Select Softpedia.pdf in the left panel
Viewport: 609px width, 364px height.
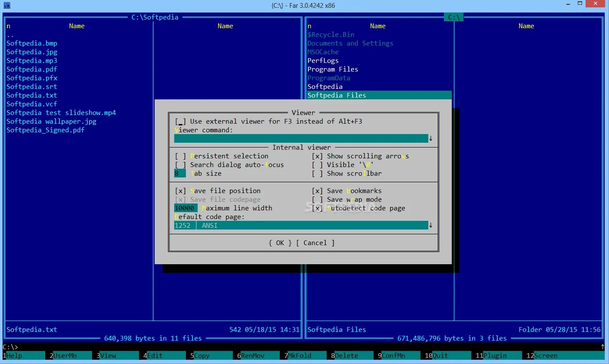(32, 69)
